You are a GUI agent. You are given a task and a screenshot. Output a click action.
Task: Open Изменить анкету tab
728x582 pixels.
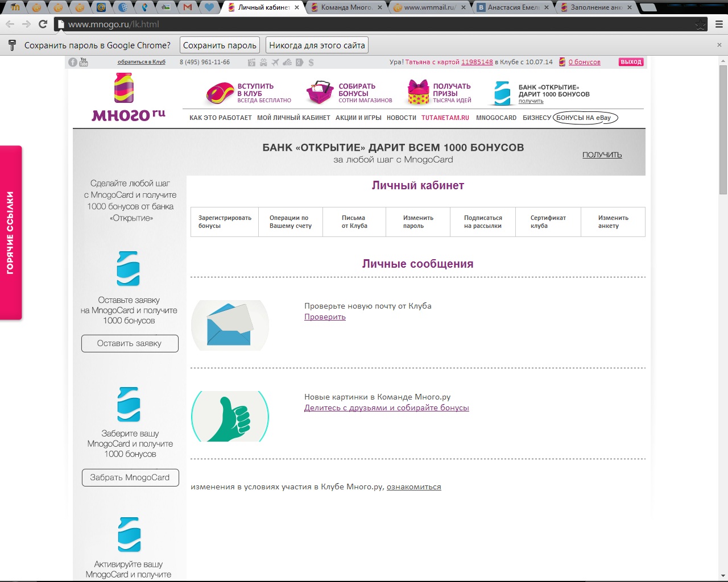(x=613, y=222)
